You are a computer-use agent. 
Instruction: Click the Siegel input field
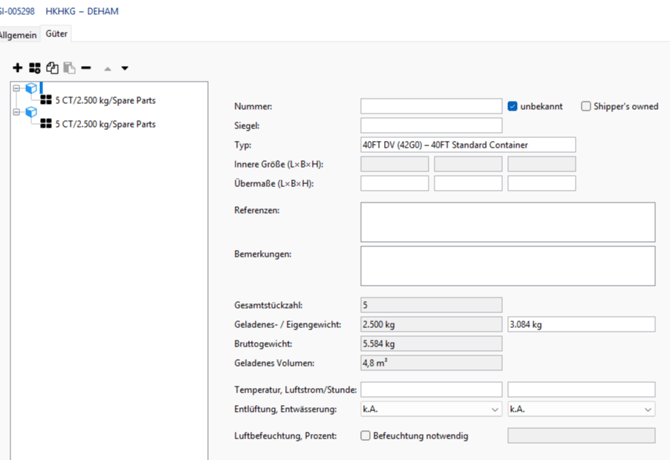(430, 125)
